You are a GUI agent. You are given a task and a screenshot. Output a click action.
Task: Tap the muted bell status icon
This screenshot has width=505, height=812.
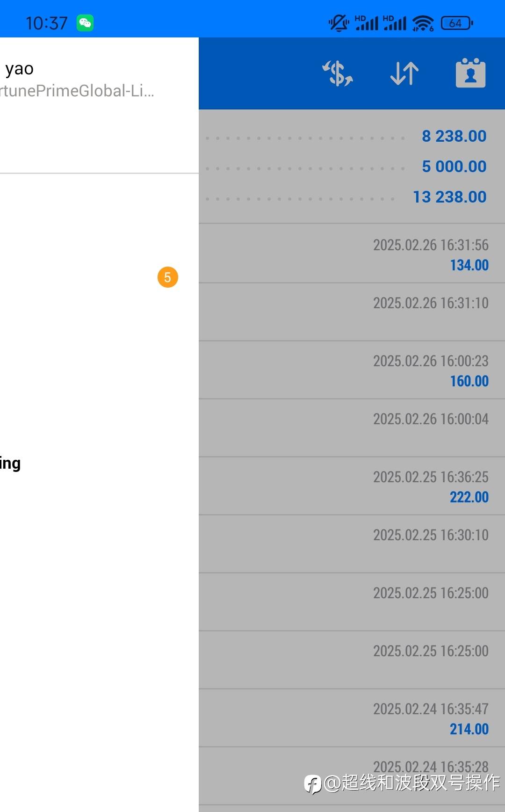click(339, 23)
